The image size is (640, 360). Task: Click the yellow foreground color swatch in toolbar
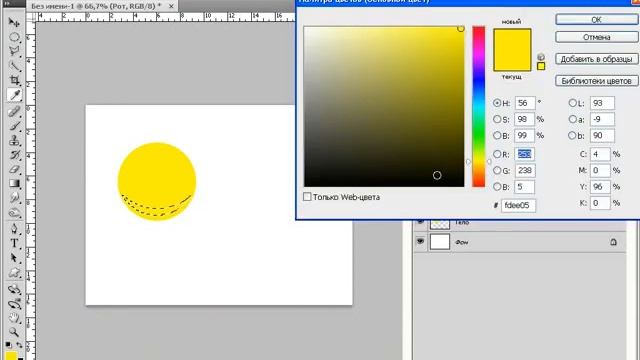point(10,356)
